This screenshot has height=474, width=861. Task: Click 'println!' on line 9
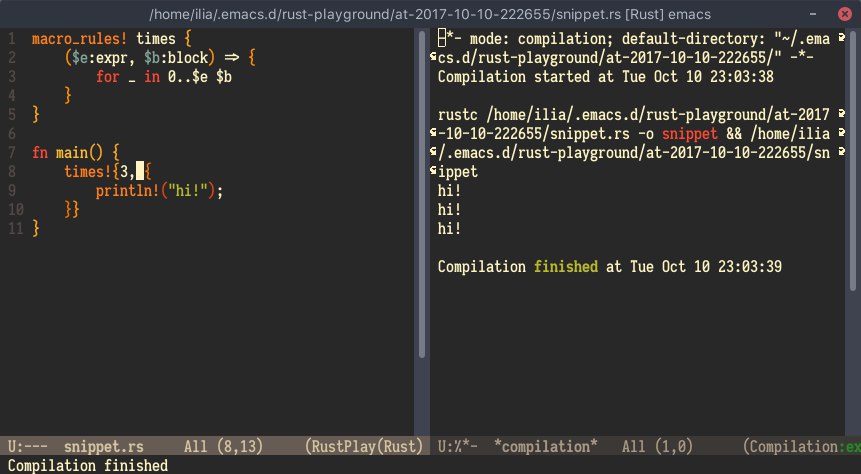pyautogui.click(x=127, y=191)
